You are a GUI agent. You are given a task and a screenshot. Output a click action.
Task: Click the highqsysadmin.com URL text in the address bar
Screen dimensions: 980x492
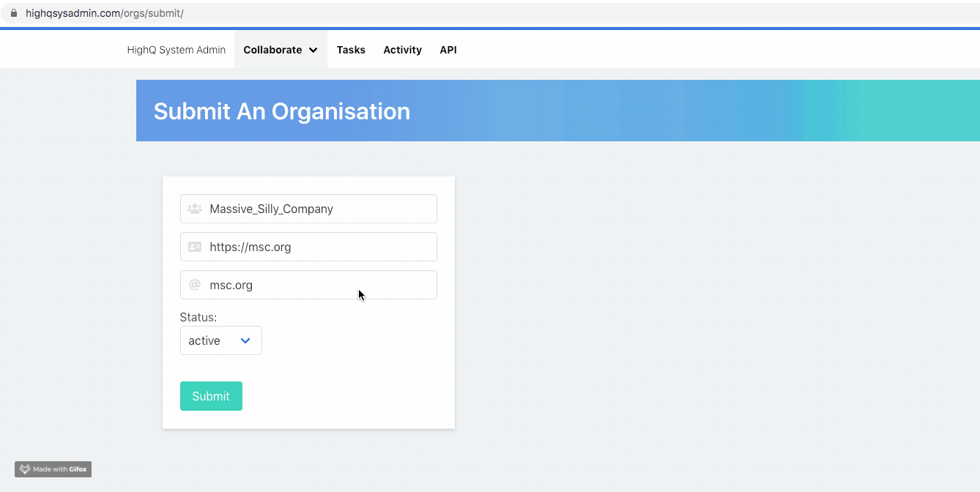pyautogui.click(x=104, y=14)
